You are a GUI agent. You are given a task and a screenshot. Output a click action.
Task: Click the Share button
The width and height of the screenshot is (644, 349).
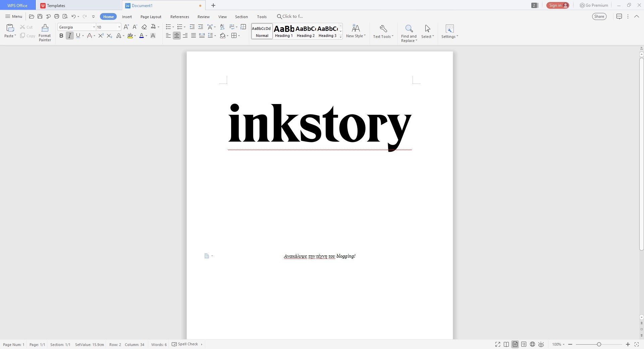coord(599,16)
